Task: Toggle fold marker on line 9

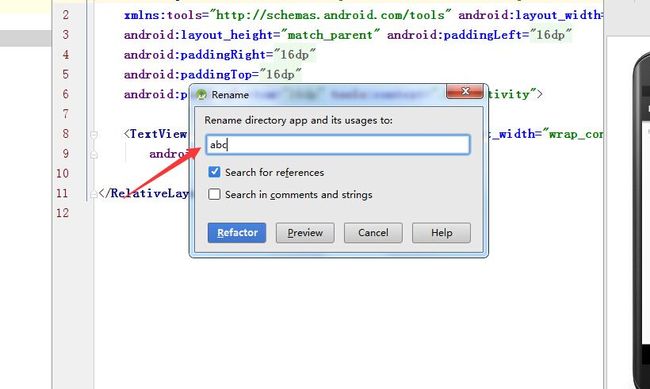Action: [94, 154]
